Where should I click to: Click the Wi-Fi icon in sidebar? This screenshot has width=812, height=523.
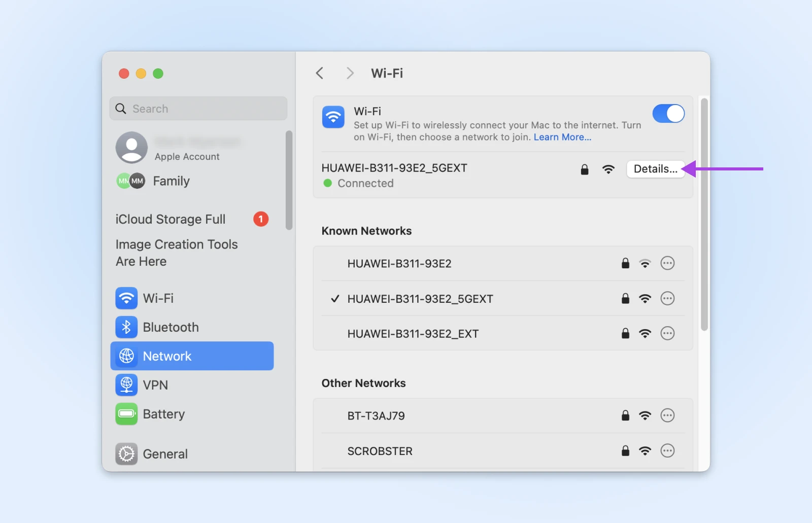(x=126, y=298)
